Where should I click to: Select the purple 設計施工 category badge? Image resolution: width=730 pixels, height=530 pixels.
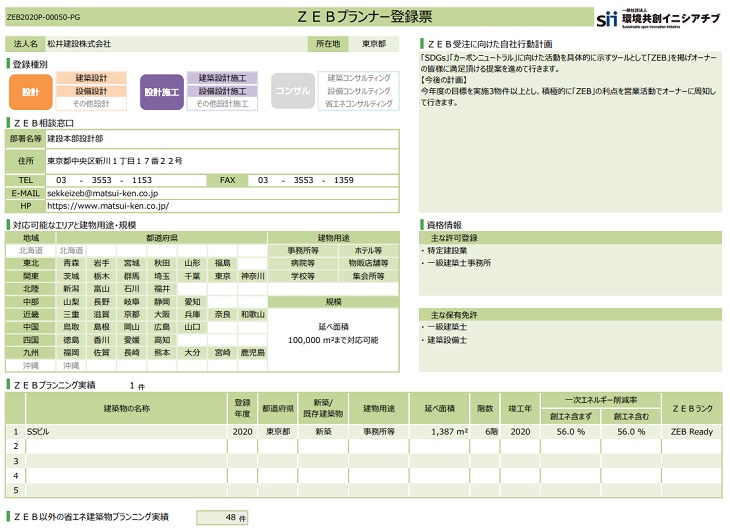162,92
